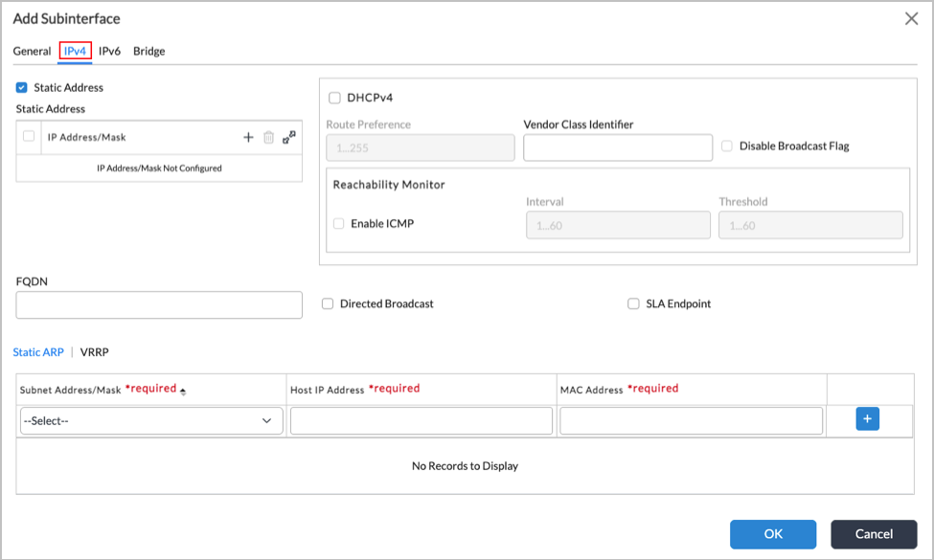The height and width of the screenshot is (560, 934).
Task: Click the blue plus button to add ARP entry
Action: click(x=867, y=418)
